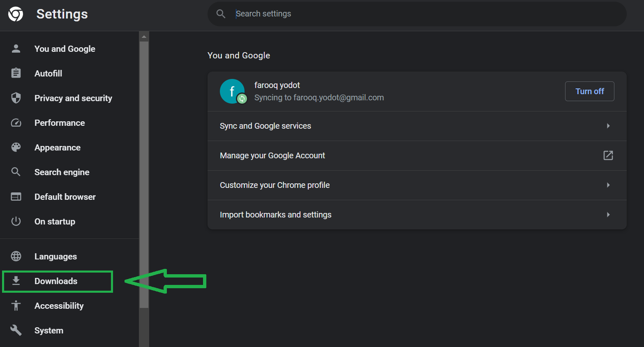Select the Search engine magnifier icon in sidebar
This screenshot has height=347, width=644.
[16, 172]
